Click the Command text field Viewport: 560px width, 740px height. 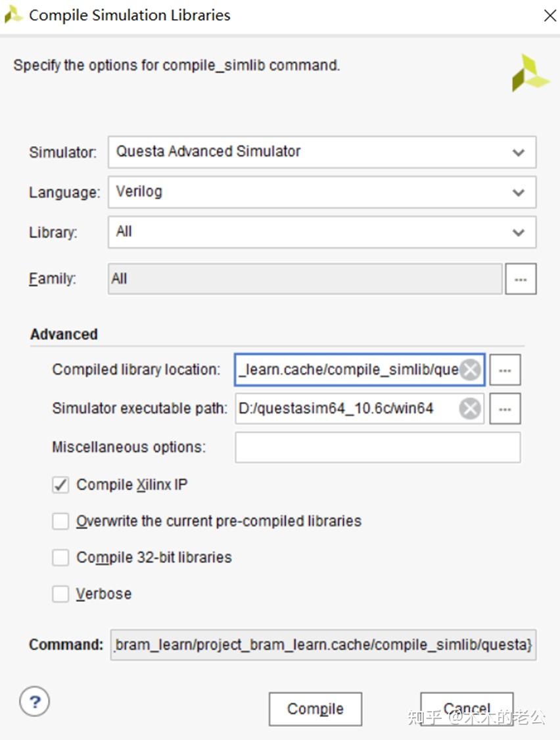(x=323, y=645)
